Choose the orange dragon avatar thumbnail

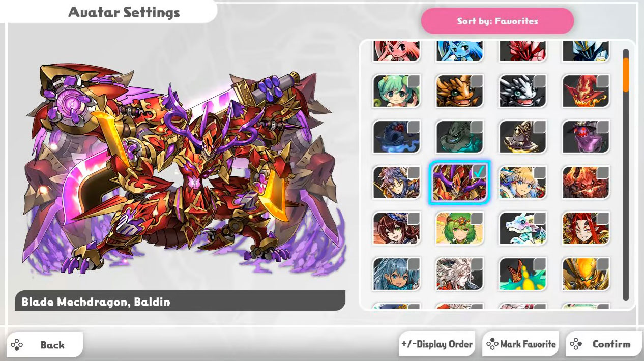(x=459, y=91)
